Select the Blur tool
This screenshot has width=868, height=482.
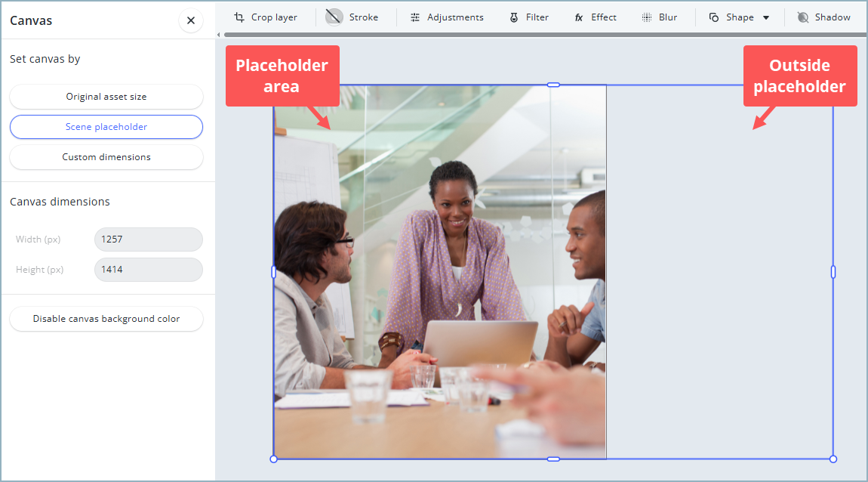coord(659,17)
